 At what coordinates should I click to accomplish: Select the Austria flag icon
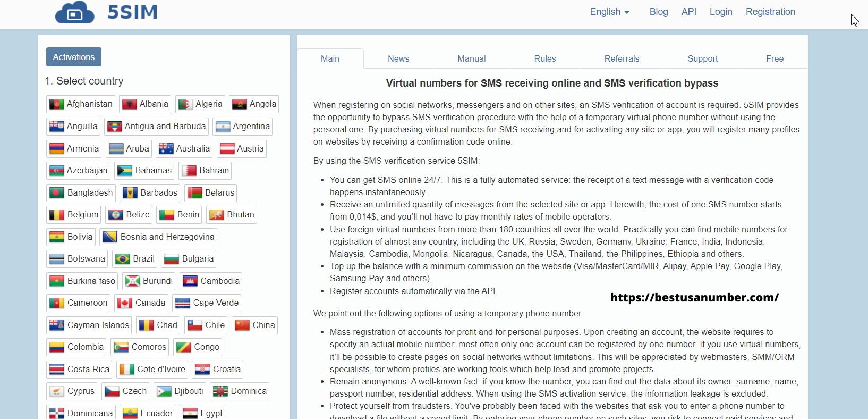point(227,149)
